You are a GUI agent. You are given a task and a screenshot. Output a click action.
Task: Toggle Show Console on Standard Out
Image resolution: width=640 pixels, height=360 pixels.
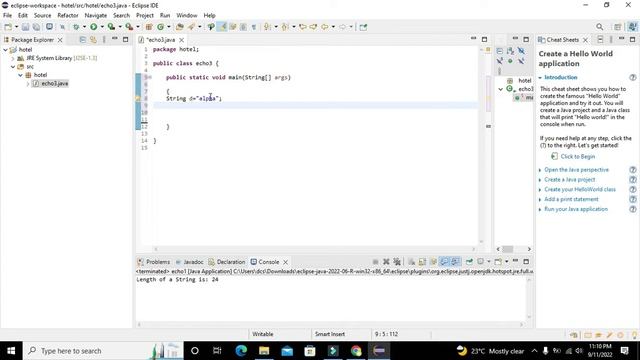tap(444, 262)
